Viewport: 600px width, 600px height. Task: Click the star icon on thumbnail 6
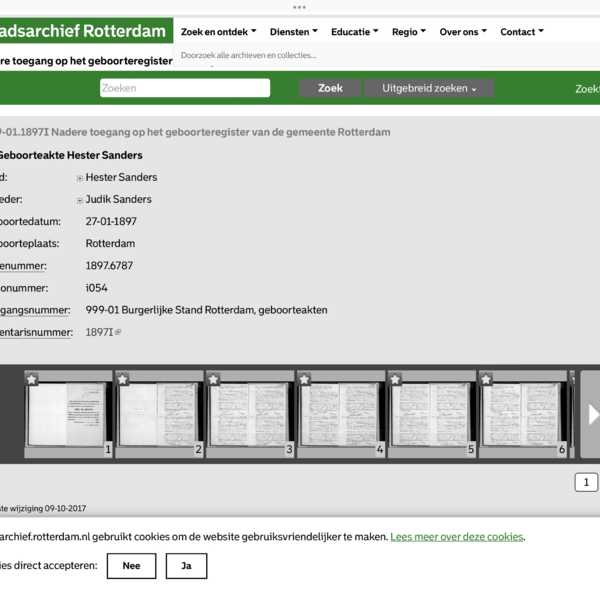[x=486, y=380]
